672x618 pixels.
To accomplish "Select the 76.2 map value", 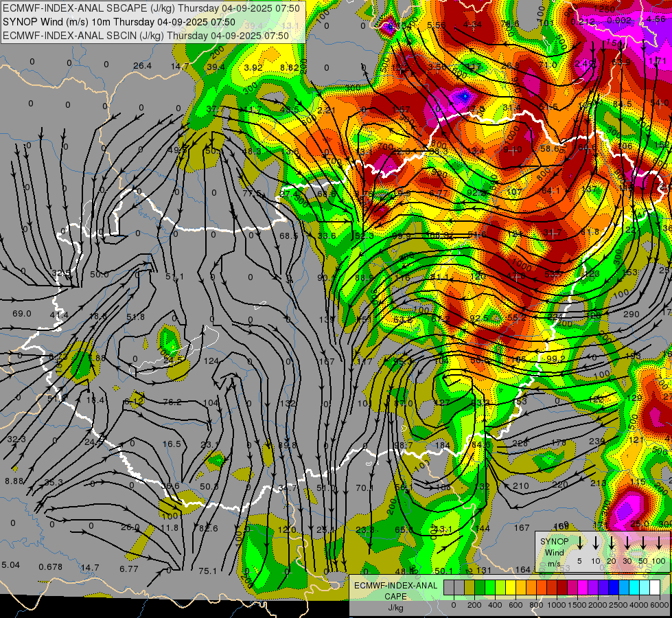I will pyautogui.click(x=172, y=402).
